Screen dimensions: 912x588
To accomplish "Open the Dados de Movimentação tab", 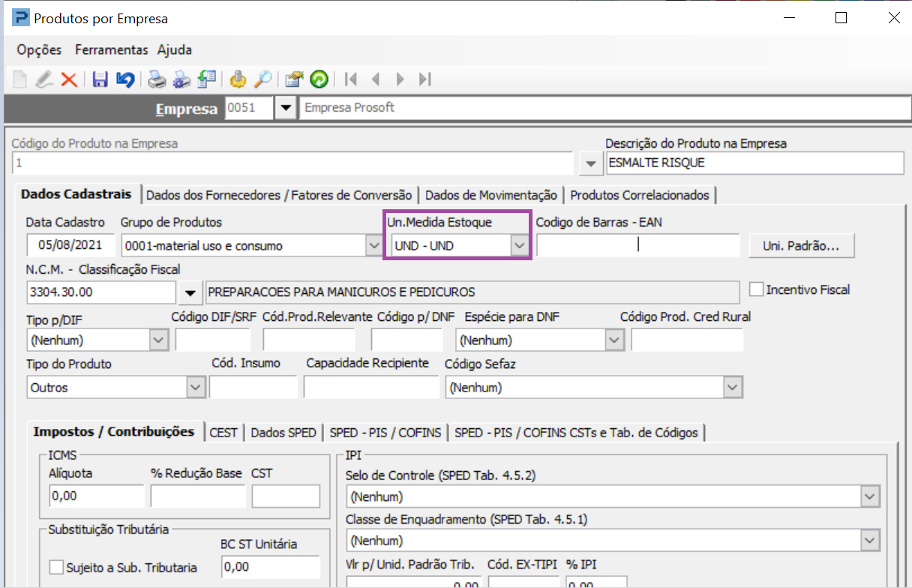I will pos(491,195).
